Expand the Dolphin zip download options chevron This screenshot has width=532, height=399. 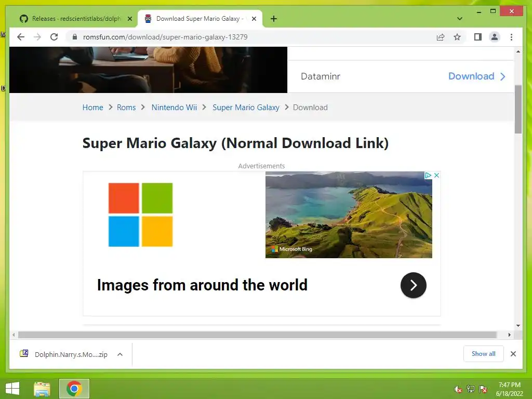(120, 354)
